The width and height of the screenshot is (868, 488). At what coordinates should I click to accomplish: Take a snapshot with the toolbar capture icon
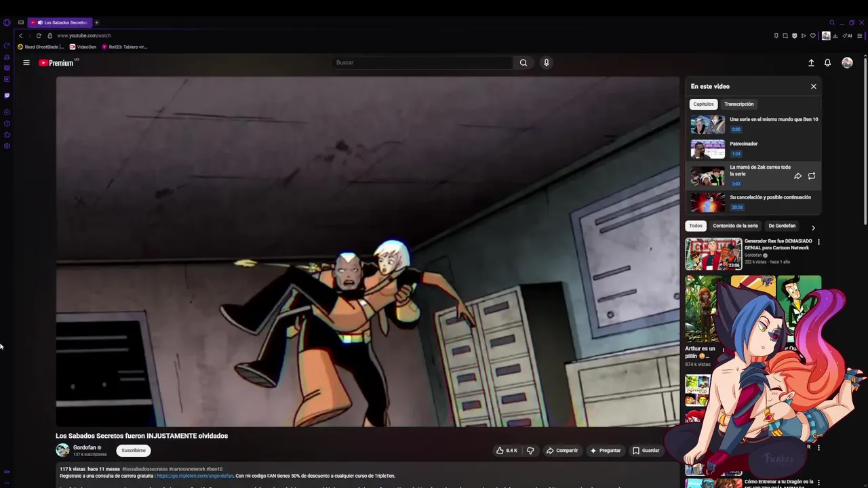785,36
